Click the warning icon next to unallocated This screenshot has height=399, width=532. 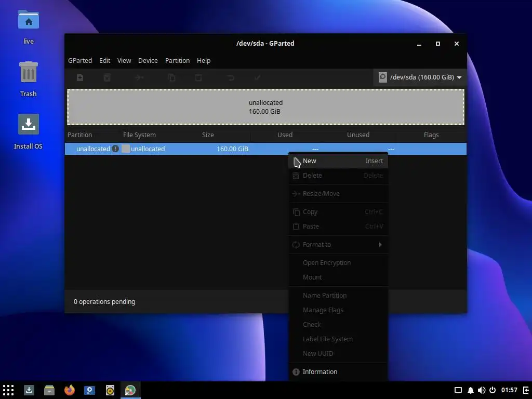(115, 149)
